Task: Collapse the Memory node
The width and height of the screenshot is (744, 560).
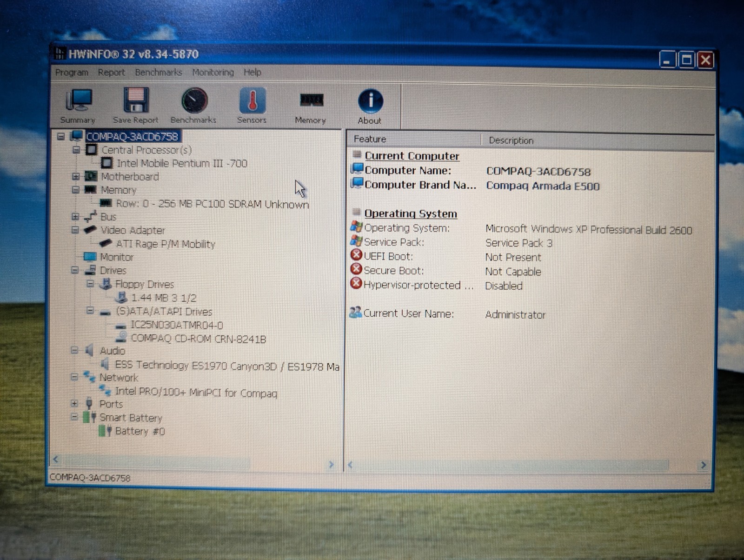Action: coord(76,189)
